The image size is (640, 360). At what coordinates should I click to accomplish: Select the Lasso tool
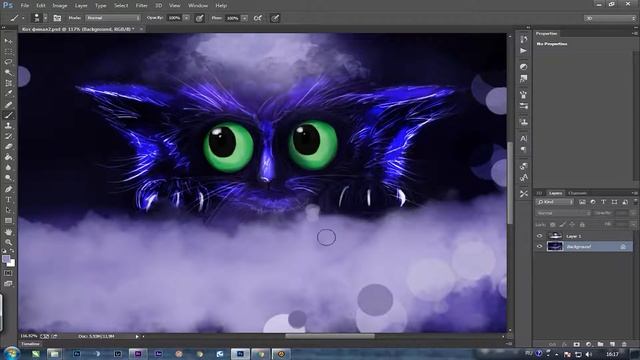(8, 62)
